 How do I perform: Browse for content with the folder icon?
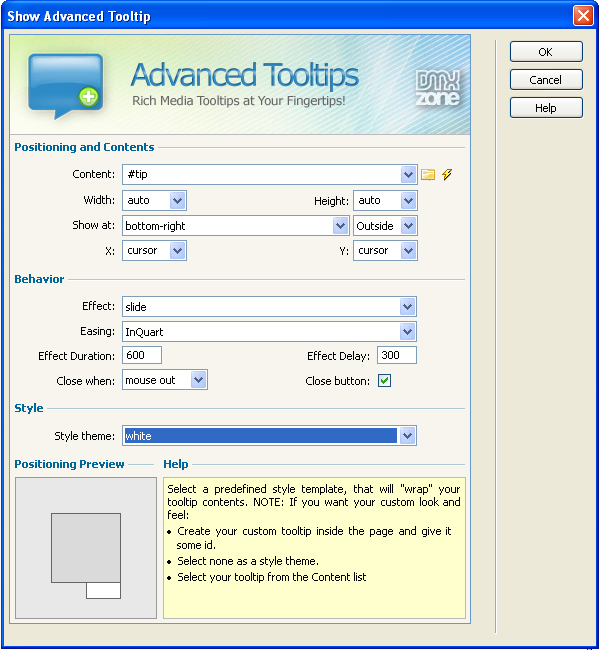pyautogui.click(x=428, y=175)
